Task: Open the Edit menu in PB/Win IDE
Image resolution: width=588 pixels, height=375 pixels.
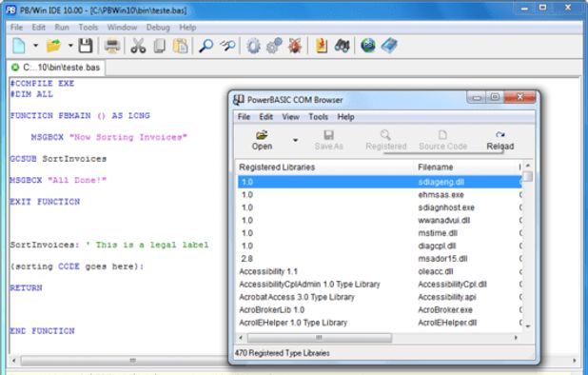Action: pyautogui.click(x=38, y=28)
